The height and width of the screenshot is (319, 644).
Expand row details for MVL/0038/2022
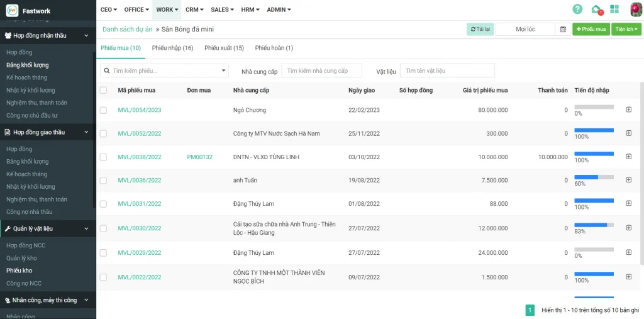[628, 157]
